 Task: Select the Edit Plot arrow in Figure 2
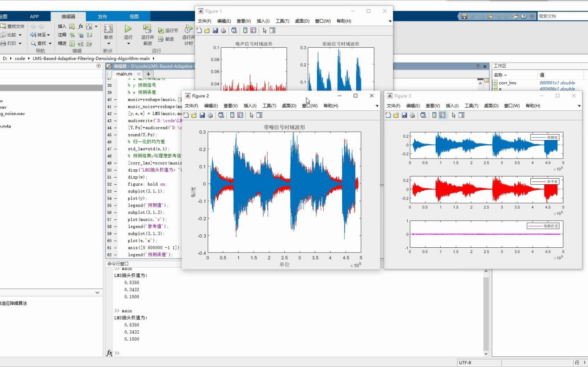[x=251, y=115]
